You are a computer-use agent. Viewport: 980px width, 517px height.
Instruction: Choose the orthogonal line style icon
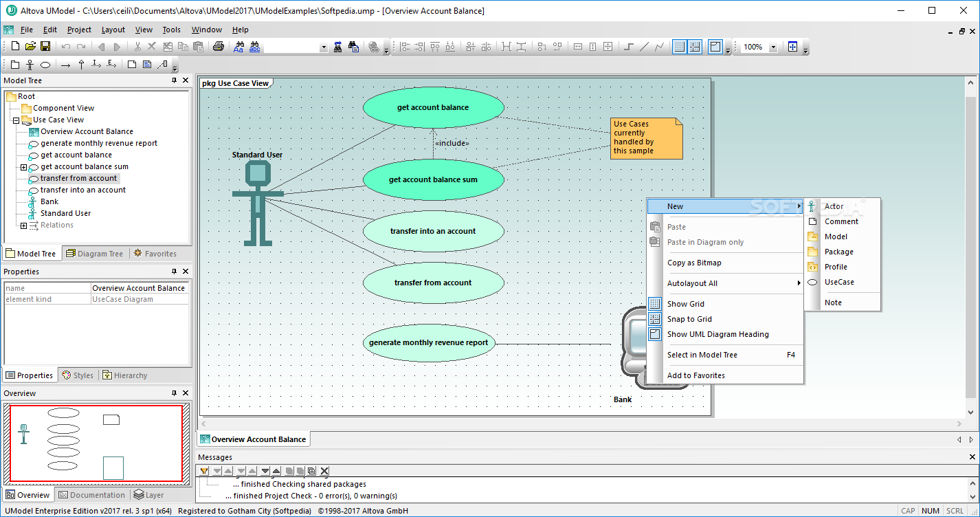click(629, 47)
